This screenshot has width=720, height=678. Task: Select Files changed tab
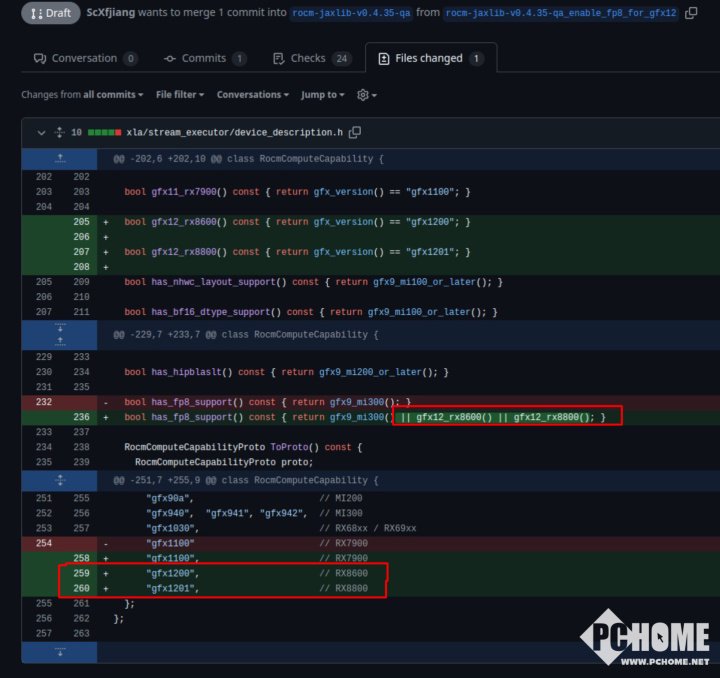click(431, 58)
